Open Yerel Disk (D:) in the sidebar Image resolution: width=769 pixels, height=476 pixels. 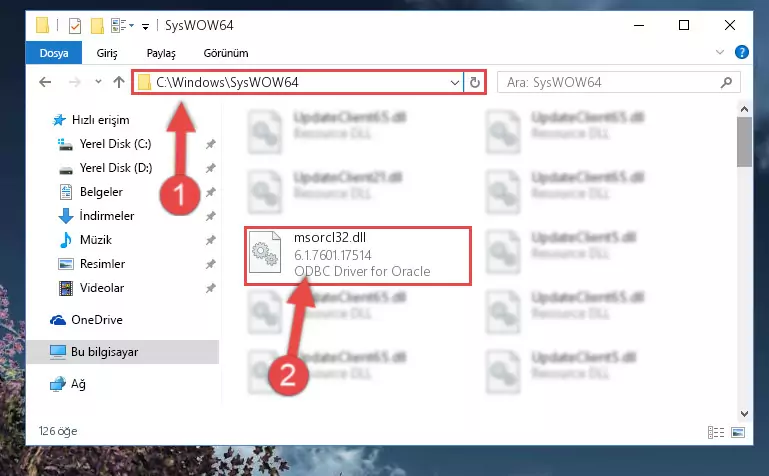point(116,168)
